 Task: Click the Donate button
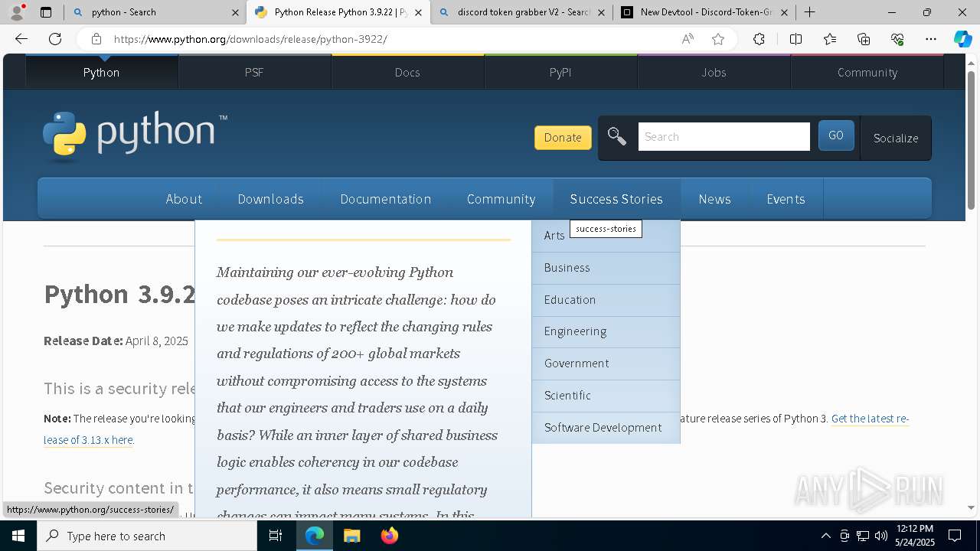[x=563, y=138]
